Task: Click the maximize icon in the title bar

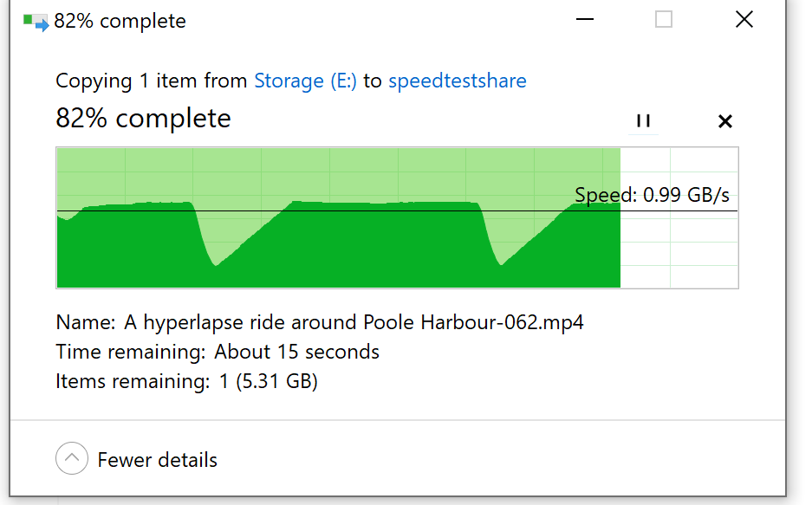Action: click(x=663, y=18)
